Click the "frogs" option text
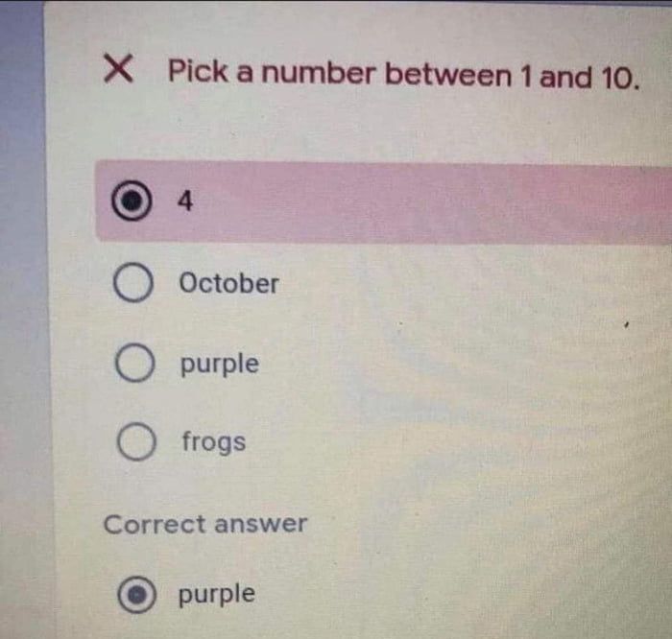672x639 pixels. (213, 442)
